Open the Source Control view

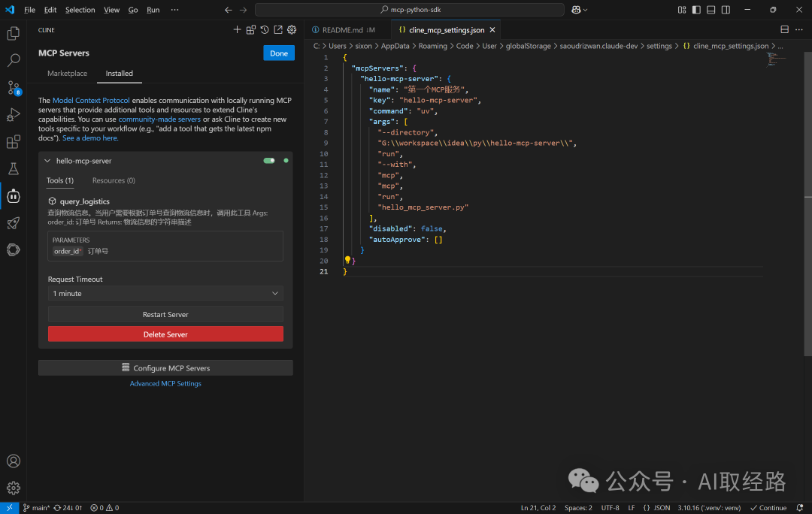(x=14, y=88)
